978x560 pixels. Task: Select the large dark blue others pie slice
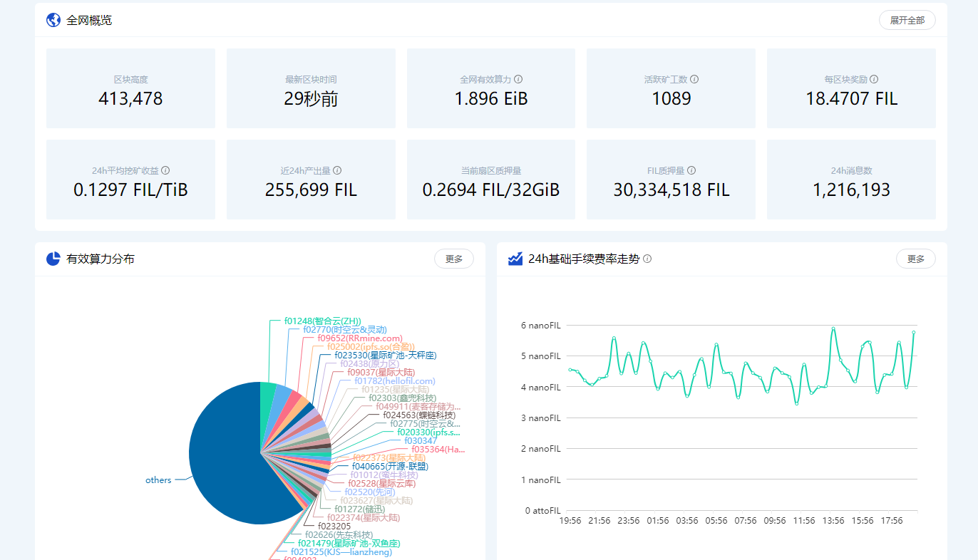(228, 456)
